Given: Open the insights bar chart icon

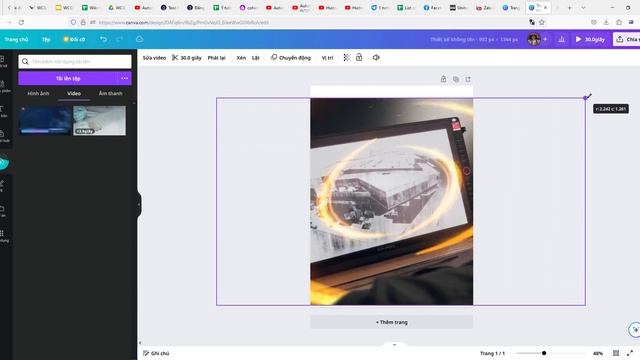Looking at the screenshot, I should coord(562,39).
